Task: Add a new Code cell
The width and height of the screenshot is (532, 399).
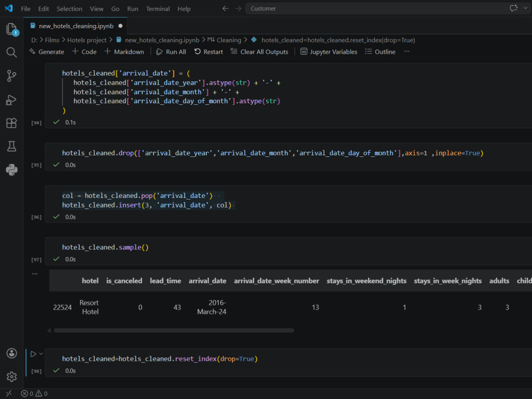Action: pos(84,52)
